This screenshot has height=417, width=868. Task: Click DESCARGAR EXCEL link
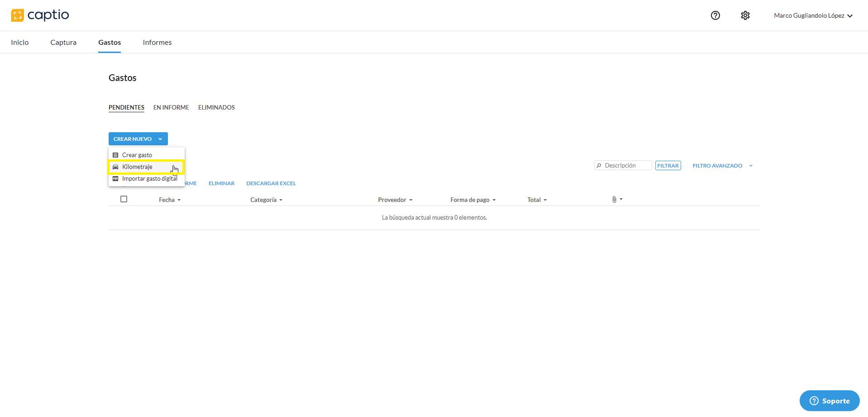[x=271, y=183]
